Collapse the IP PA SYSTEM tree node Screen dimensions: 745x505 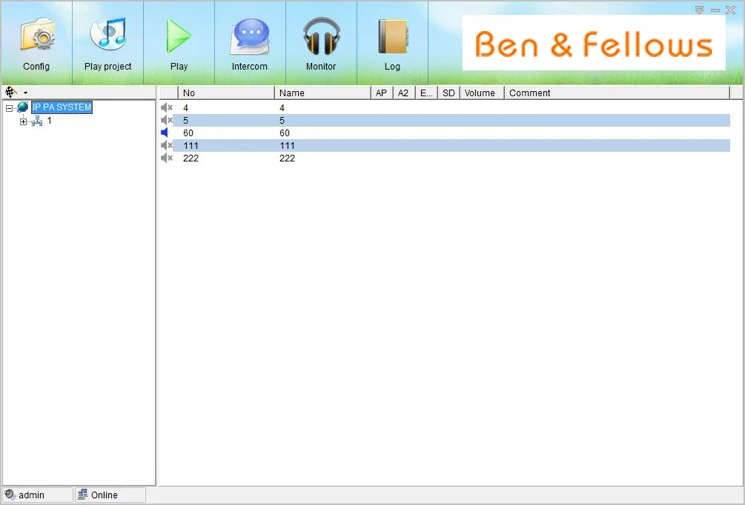pos(9,108)
